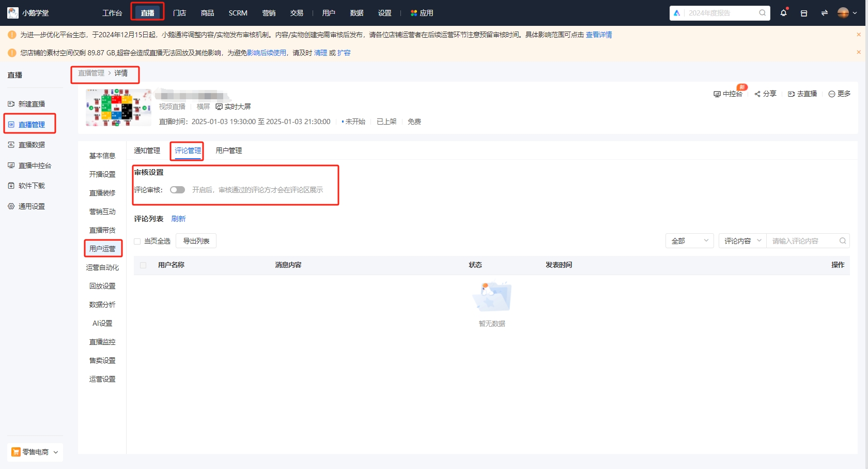The width and height of the screenshot is (868, 469).
Task: Click the user avatar thumbnail at top right
Action: [843, 13]
